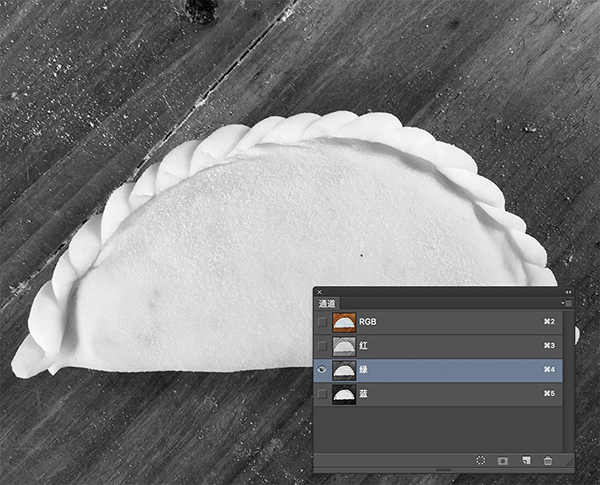The height and width of the screenshot is (485, 600).
Task: Show the Blue (蓝) channel visibility
Action: 321,394
